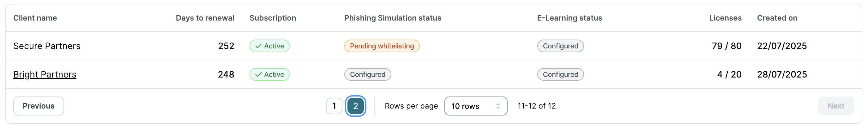Open the Secure Partners client link
868x131 pixels.
[47, 46]
